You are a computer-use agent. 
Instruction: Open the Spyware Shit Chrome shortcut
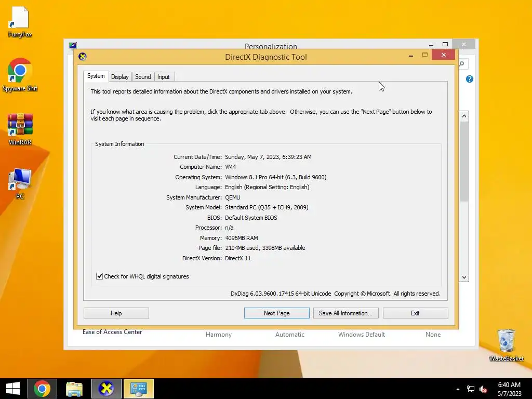tap(20, 75)
